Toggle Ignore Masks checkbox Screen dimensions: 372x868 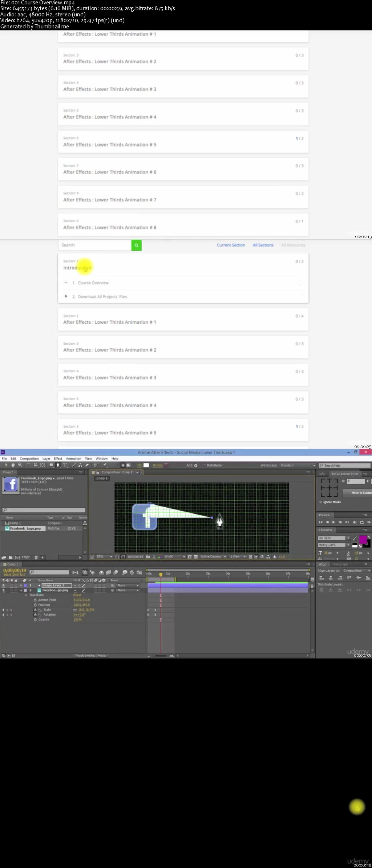click(321, 502)
